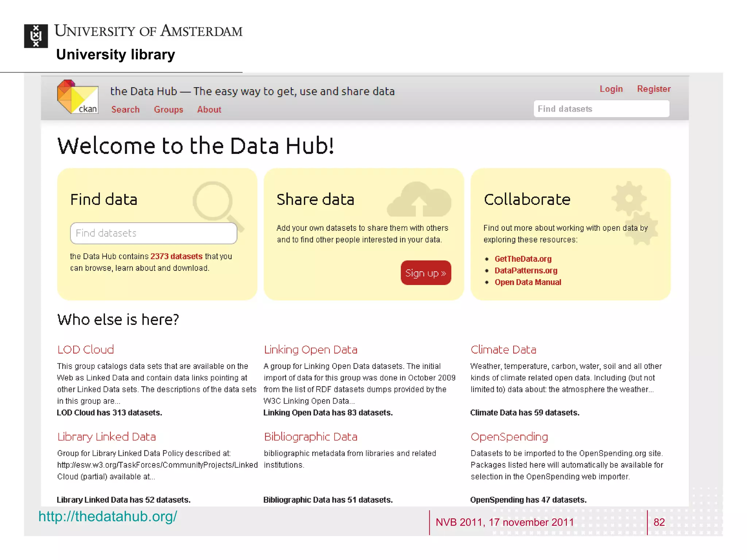Click the magnifying glass icon in Find data
Viewport: 747px width, 560px height.
218,206
